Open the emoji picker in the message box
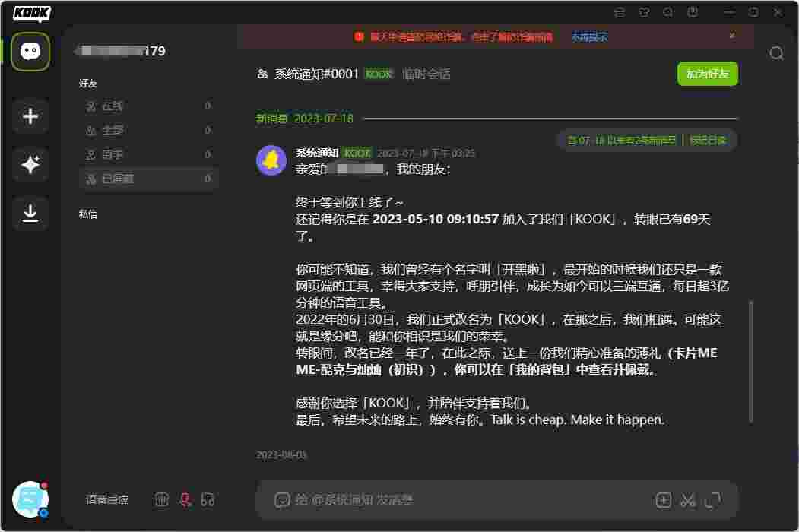The width and height of the screenshot is (799, 532). tap(281, 500)
